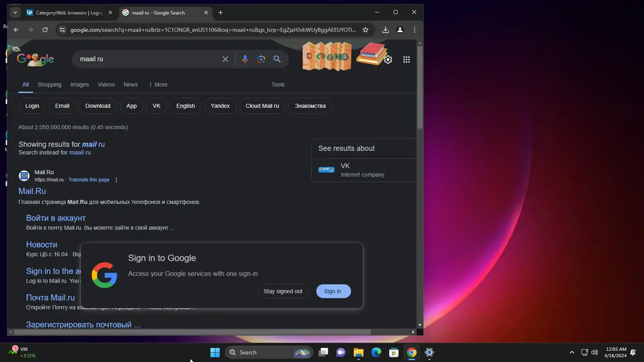The height and width of the screenshot is (362, 644).
Task: Bookmark this tab with the star icon
Action: click(x=365, y=30)
